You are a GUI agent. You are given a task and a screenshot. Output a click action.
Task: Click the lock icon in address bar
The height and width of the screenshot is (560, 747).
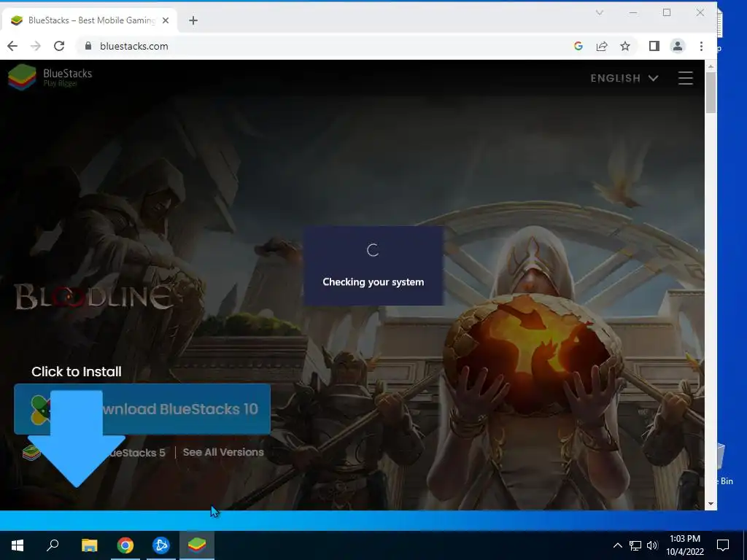click(x=88, y=46)
